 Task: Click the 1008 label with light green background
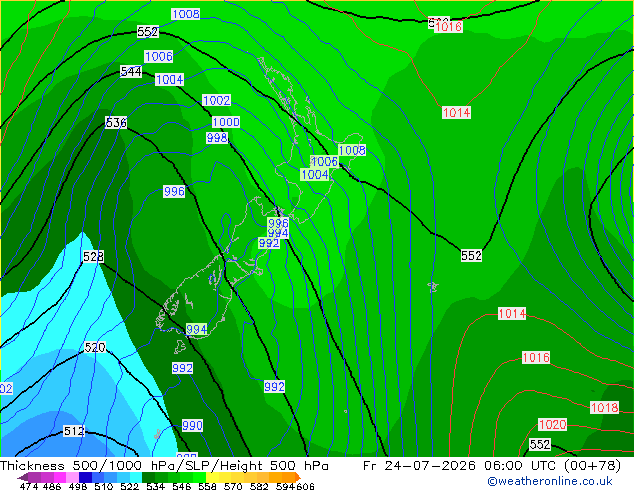pos(352,150)
